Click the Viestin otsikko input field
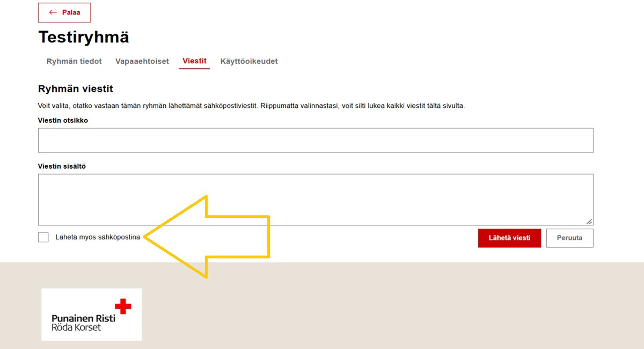The image size is (644, 349). (x=316, y=140)
